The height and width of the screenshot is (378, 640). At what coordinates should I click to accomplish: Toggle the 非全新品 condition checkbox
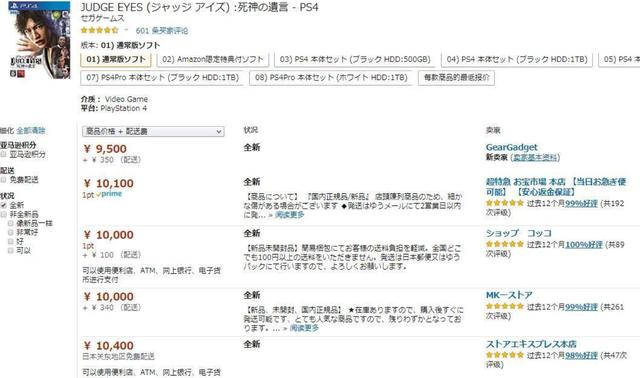click(x=3, y=214)
